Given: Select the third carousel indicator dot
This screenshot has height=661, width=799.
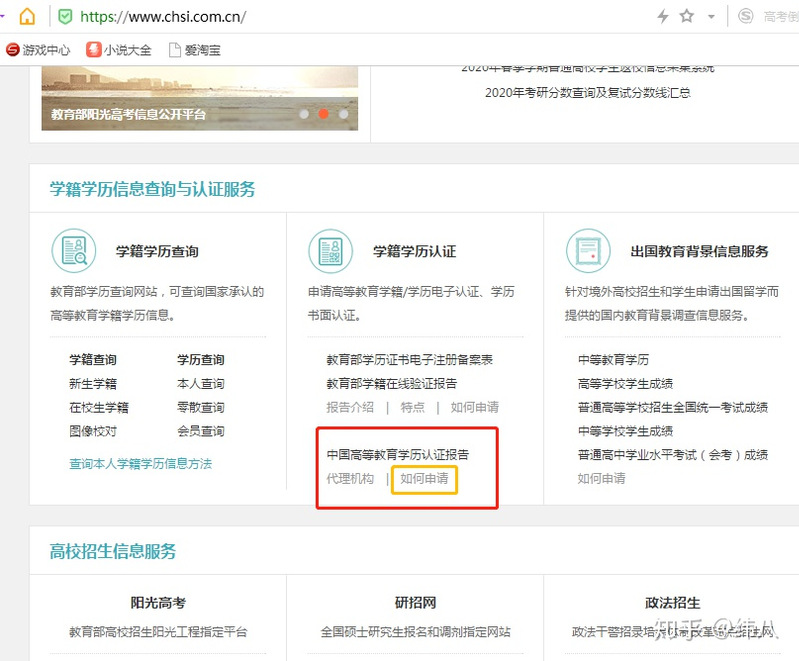Looking at the screenshot, I should (x=344, y=114).
